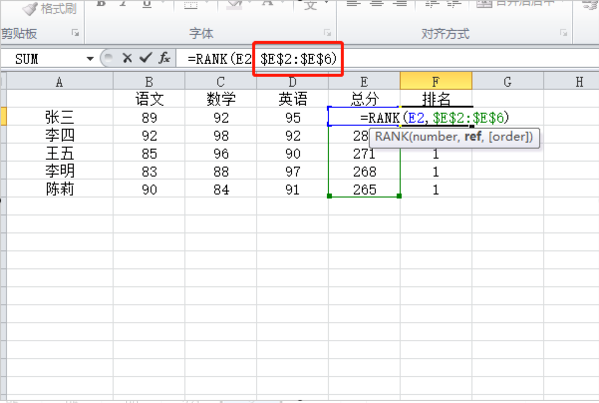Select the name cell 张三
The width and height of the screenshot is (599, 403).
pyautogui.click(x=60, y=117)
